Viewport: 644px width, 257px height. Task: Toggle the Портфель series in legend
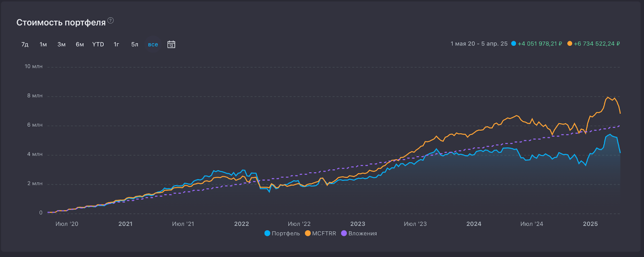(282, 233)
